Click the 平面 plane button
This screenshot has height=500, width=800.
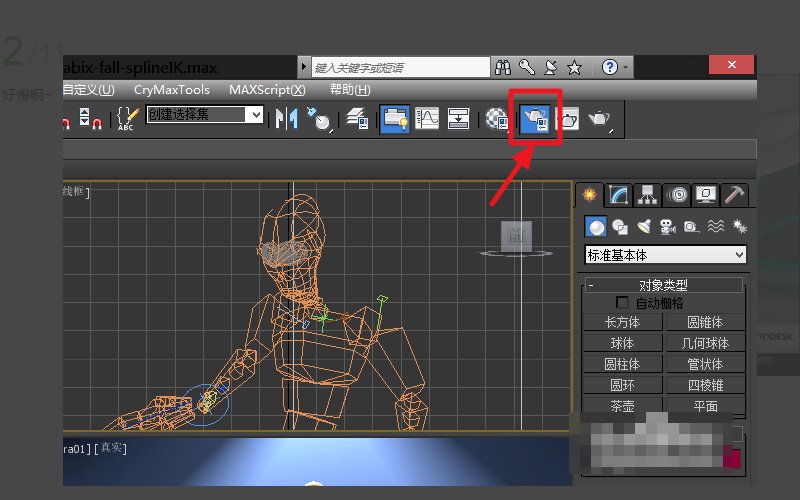click(705, 406)
